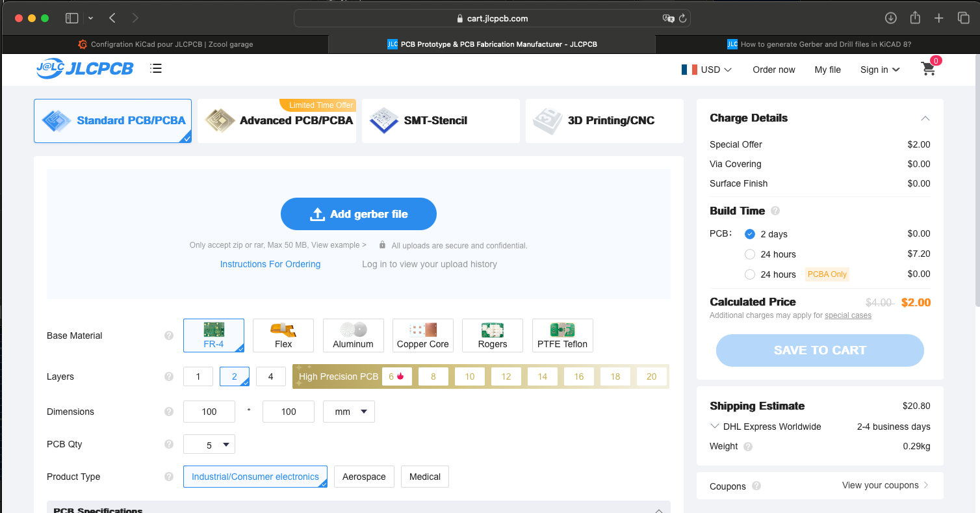Select the Rogers base material
The width and height of the screenshot is (980, 513).
point(493,335)
